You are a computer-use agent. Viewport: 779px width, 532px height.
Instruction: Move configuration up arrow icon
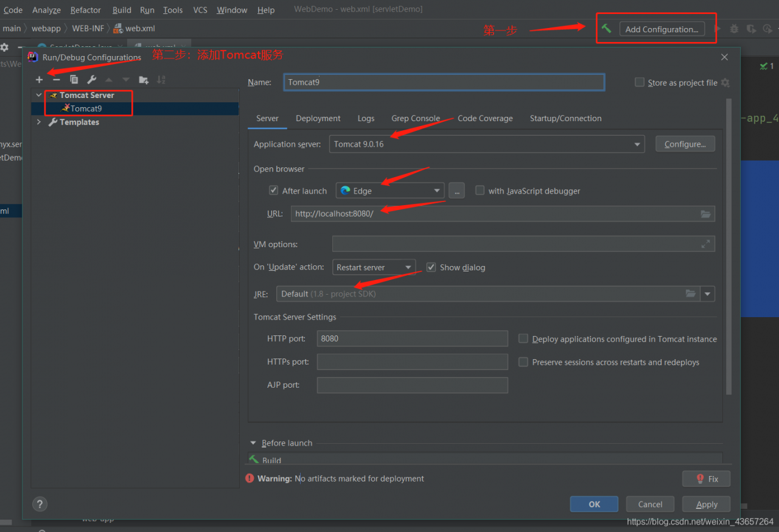(x=109, y=80)
